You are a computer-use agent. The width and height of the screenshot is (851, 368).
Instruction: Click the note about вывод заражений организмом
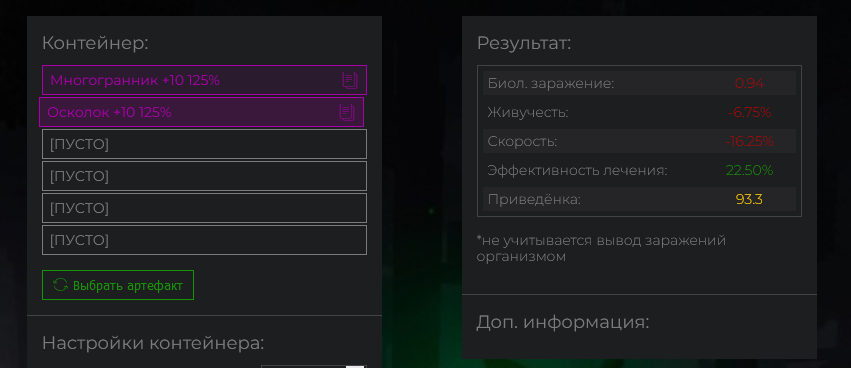point(601,248)
